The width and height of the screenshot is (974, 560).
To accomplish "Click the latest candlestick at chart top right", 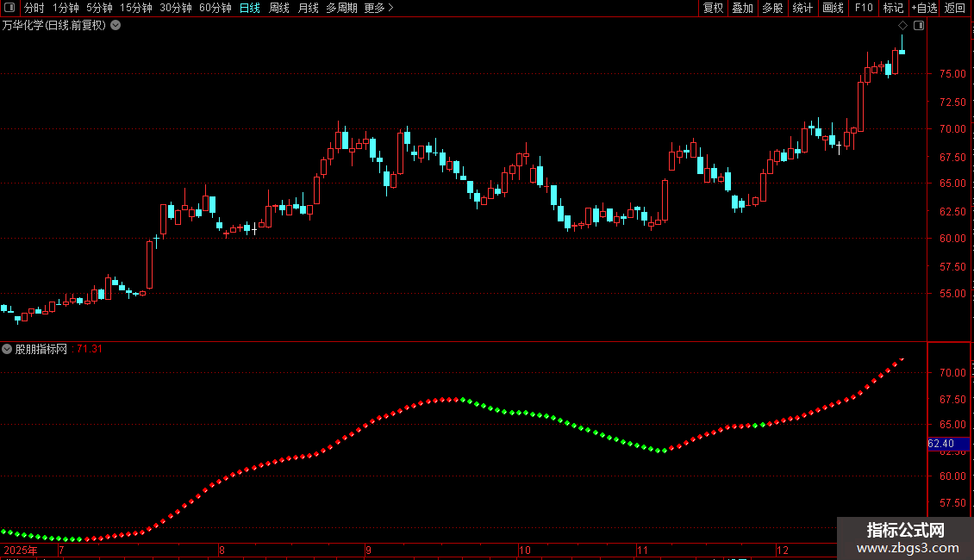I will 902,52.
